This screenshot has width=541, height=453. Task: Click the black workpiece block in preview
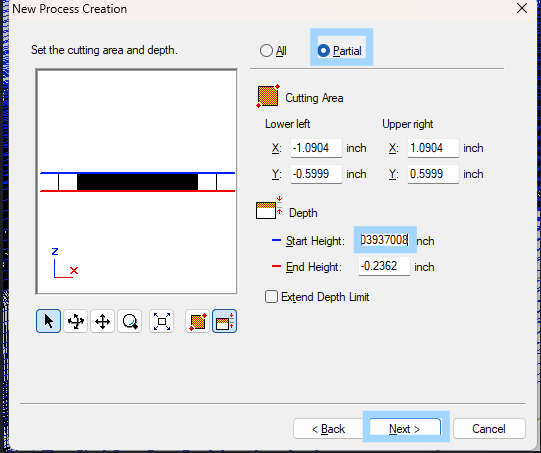(x=137, y=182)
